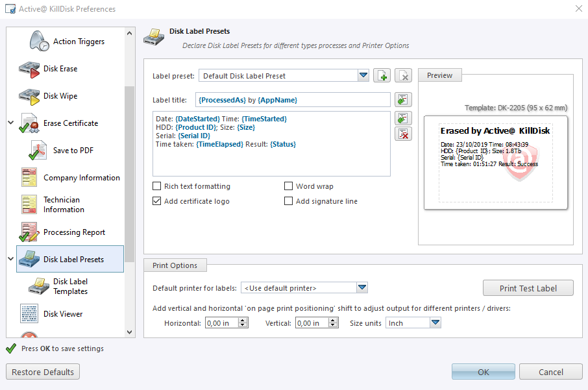Expand the Size units dropdown
This screenshot has width=588, height=390.
pos(435,323)
